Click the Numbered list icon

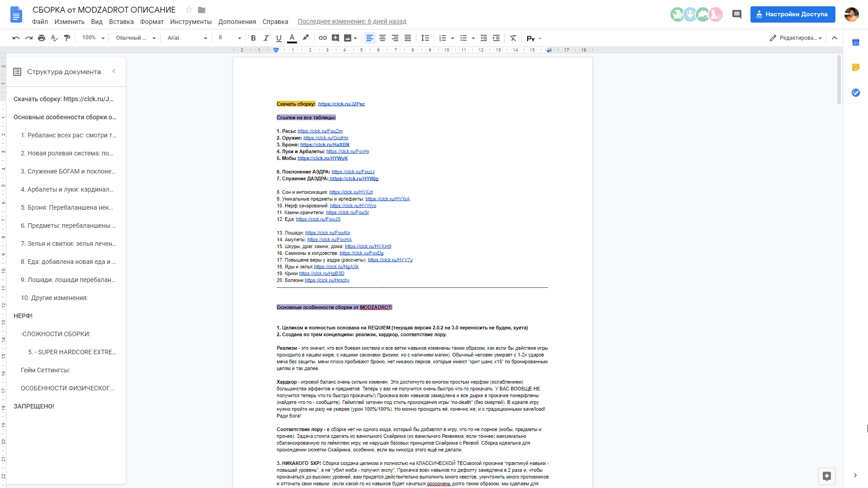[443, 38]
